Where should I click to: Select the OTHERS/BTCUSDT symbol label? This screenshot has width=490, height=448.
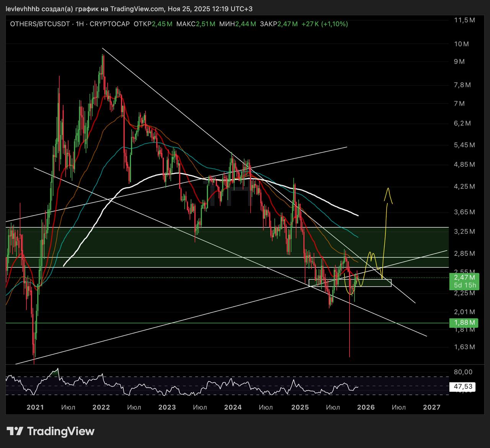[x=40, y=24]
